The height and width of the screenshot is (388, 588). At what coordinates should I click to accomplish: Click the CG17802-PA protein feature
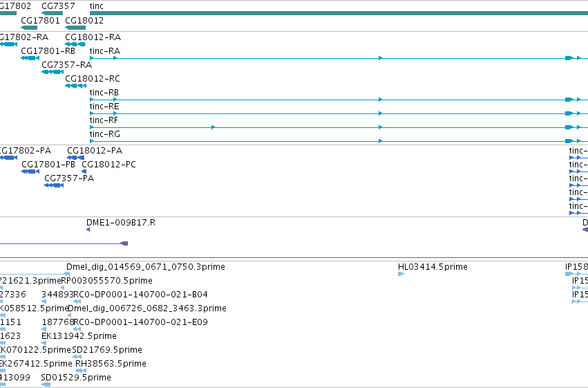click(8, 158)
